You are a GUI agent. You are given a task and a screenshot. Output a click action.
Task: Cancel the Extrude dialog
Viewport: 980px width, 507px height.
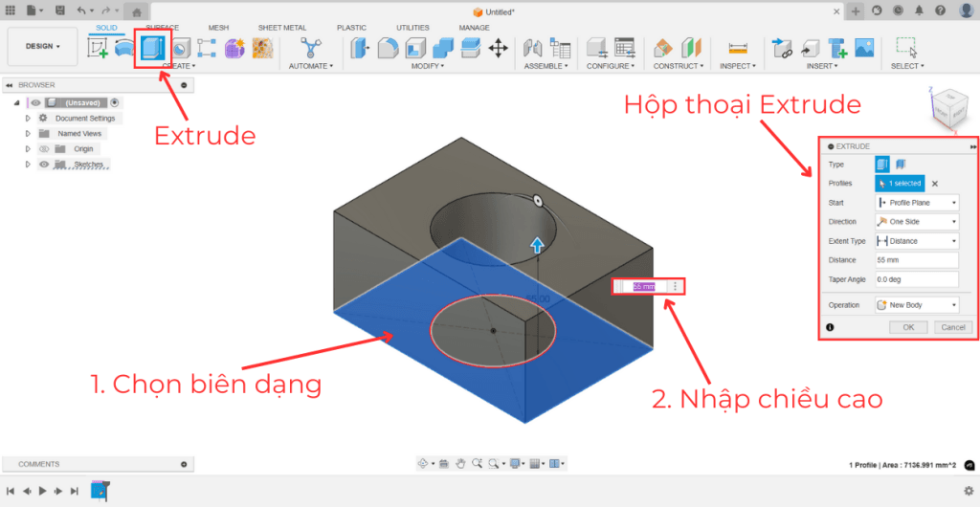point(952,327)
